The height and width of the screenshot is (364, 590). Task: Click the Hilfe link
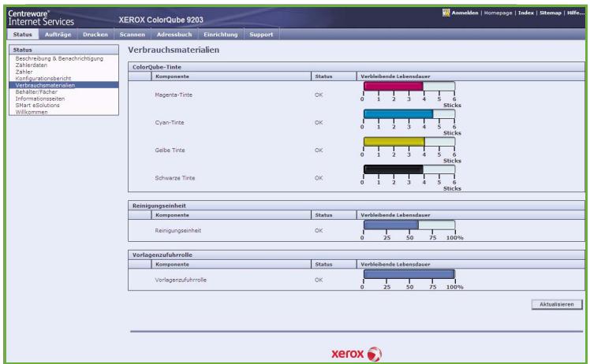[x=575, y=13]
